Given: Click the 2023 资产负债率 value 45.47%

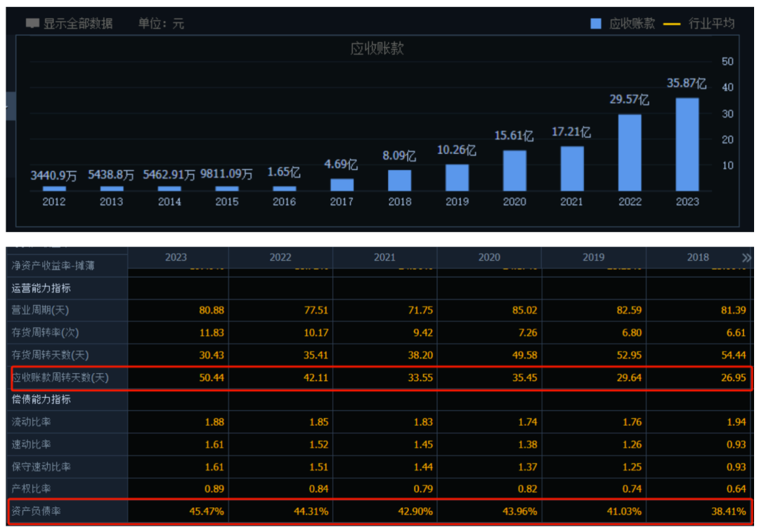Looking at the screenshot, I should (x=205, y=511).
